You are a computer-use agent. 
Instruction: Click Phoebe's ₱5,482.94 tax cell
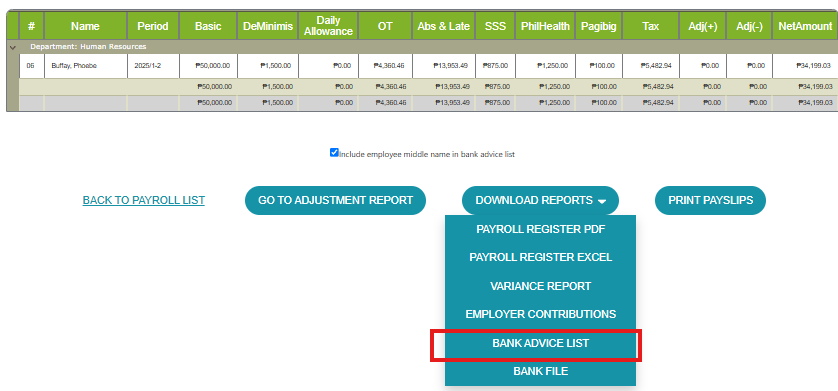[x=650, y=66]
